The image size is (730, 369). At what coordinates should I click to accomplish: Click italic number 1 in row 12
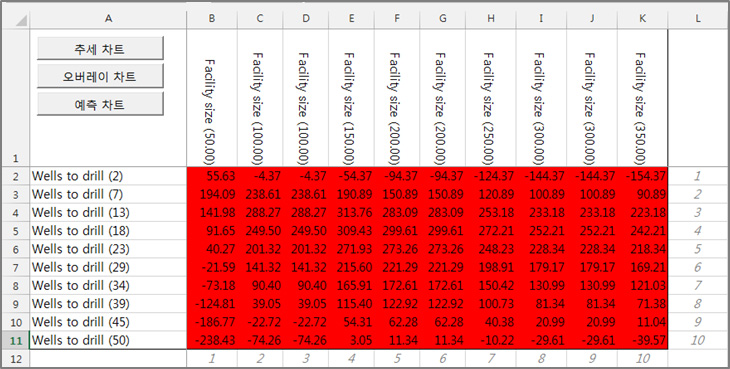(x=212, y=358)
